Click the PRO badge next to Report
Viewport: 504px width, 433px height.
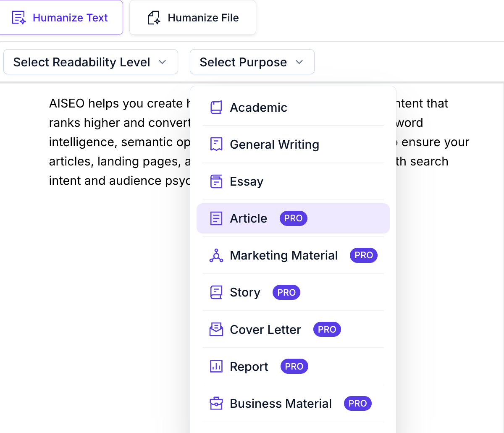point(294,366)
